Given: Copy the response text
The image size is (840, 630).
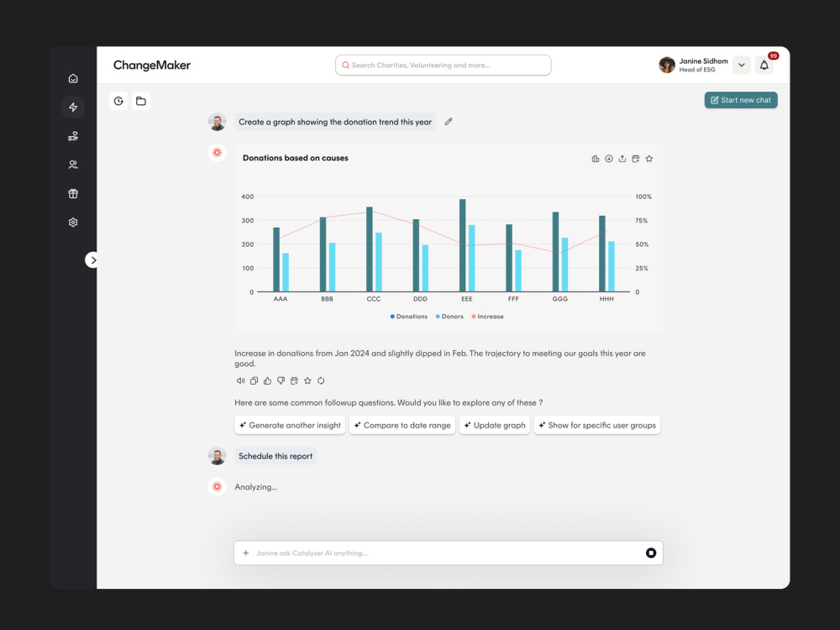Looking at the screenshot, I should coord(254,381).
